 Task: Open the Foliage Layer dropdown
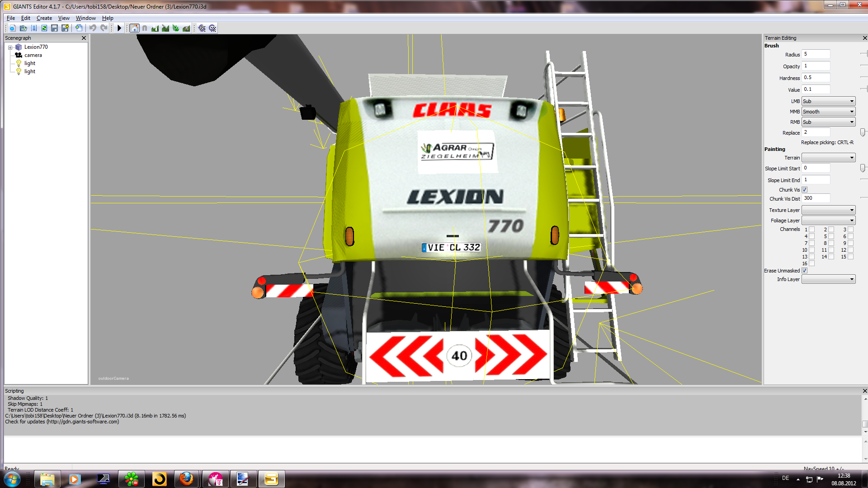tap(828, 221)
